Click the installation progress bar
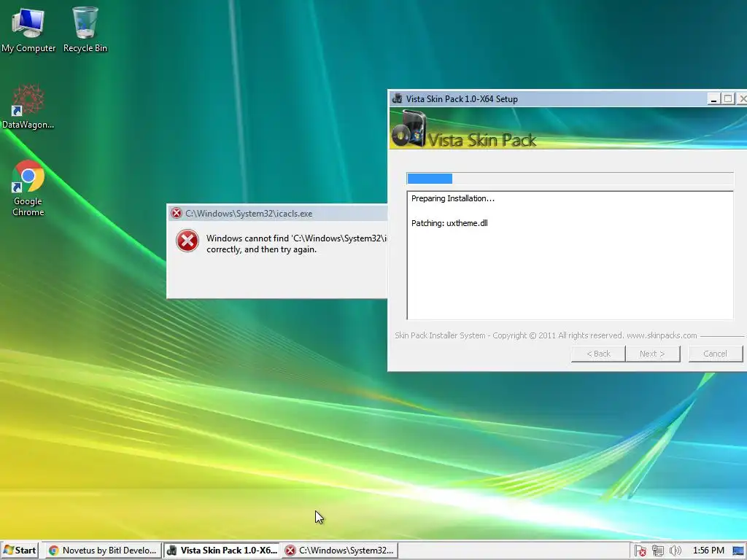747x560 pixels. 570,179
